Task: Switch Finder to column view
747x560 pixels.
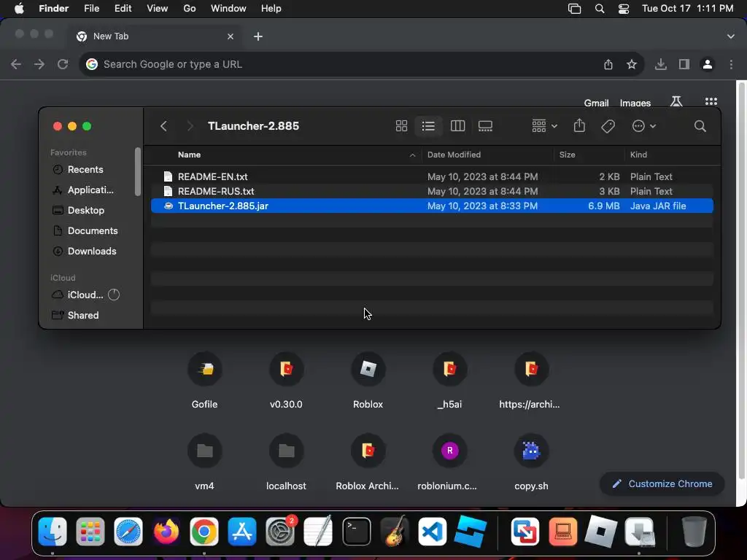Action: (x=457, y=126)
